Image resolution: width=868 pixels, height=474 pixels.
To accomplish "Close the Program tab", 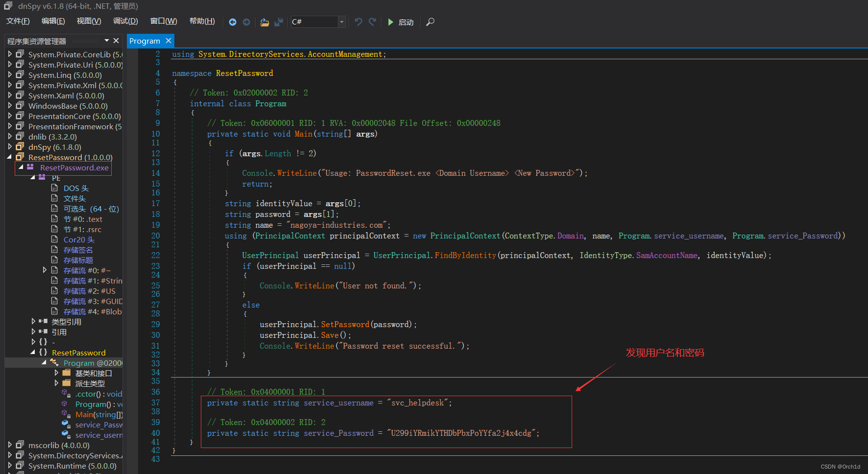I will 169,41.
